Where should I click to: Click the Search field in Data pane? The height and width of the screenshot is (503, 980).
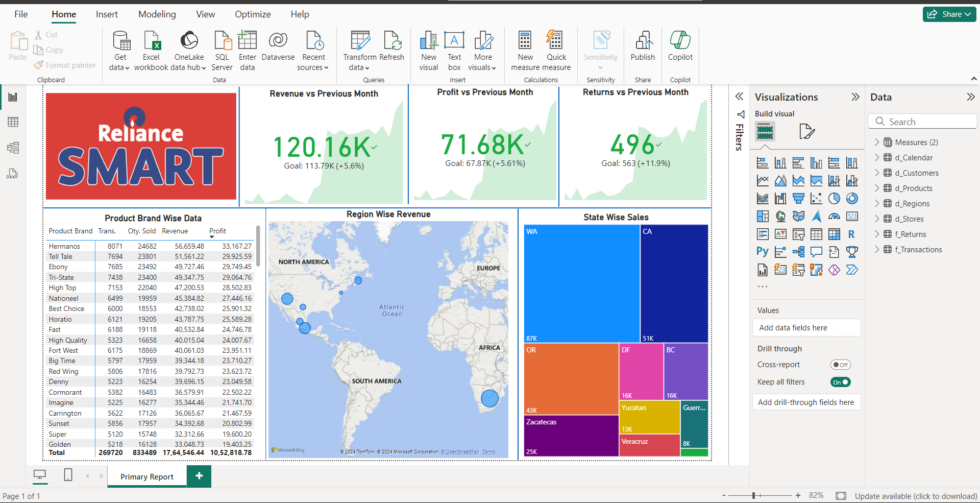tap(922, 122)
